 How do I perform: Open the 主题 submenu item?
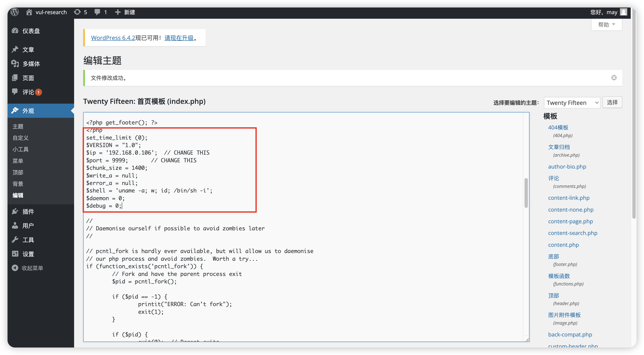[18, 127]
